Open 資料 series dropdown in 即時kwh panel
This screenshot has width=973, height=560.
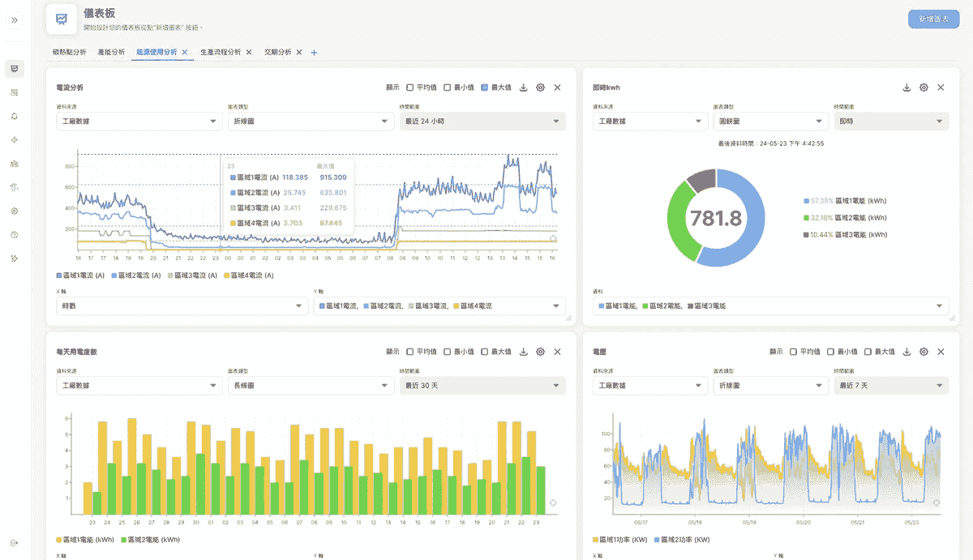(771, 306)
